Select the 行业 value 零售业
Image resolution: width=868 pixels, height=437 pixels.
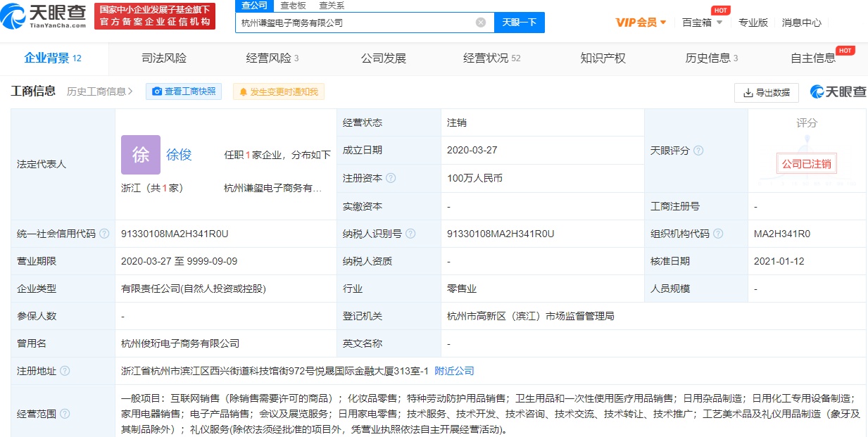click(x=462, y=289)
